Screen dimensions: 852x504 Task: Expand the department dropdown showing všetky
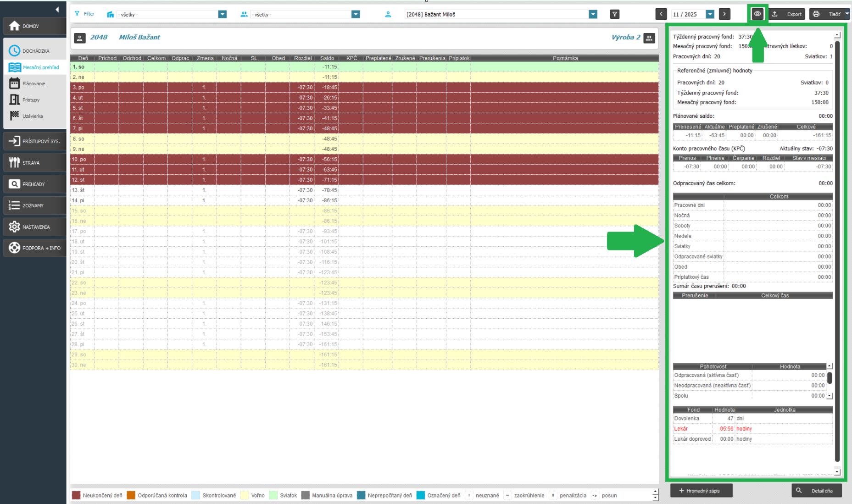pyautogui.click(x=222, y=14)
